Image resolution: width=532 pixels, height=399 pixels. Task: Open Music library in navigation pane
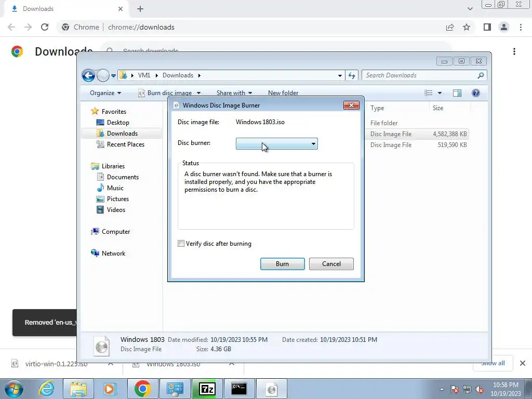point(115,188)
